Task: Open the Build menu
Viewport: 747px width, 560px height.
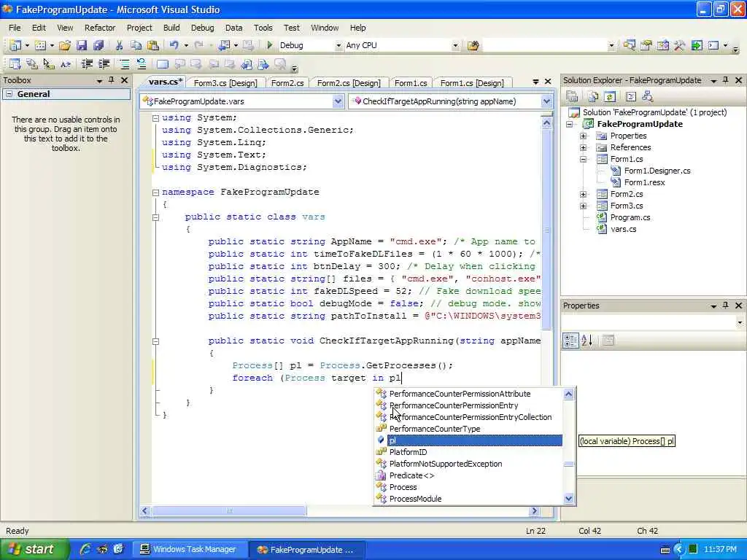Action: (171, 28)
